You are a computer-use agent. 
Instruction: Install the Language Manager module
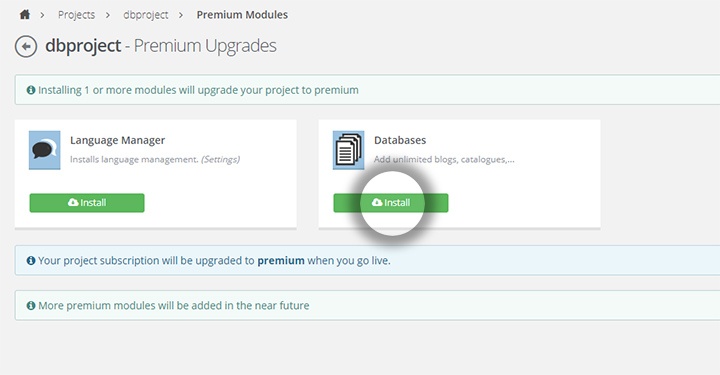point(87,203)
